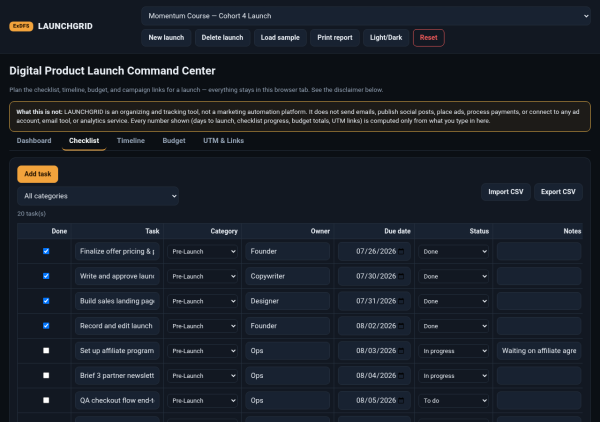This screenshot has width=600, height=422.
Task: Click the ExDFS logo badge
Action: pos(21,26)
